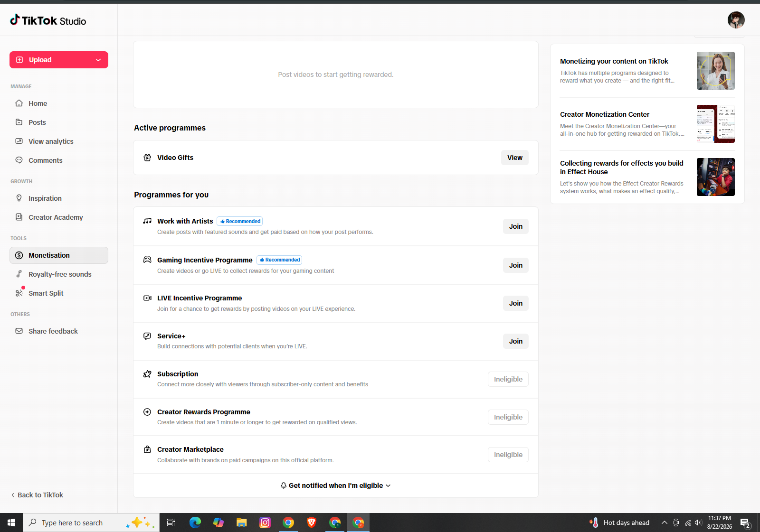Open the Windows Start menu
This screenshot has width=760, height=532.
(x=11, y=523)
